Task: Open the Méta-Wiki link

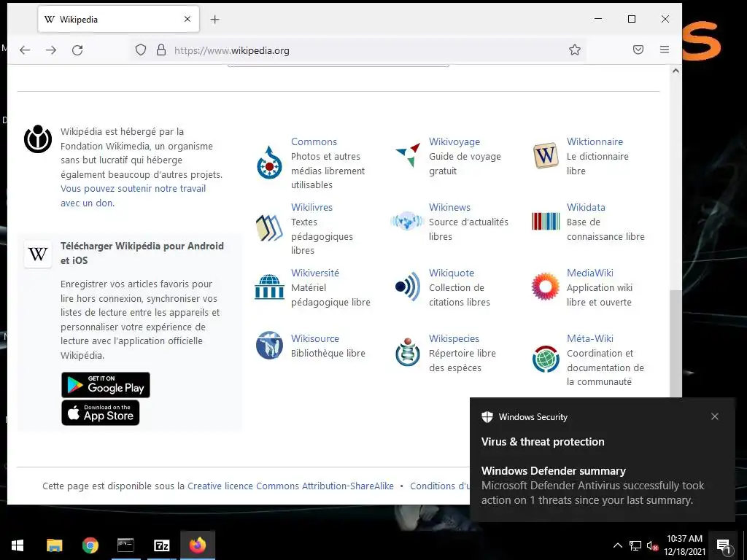Action: click(x=590, y=339)
